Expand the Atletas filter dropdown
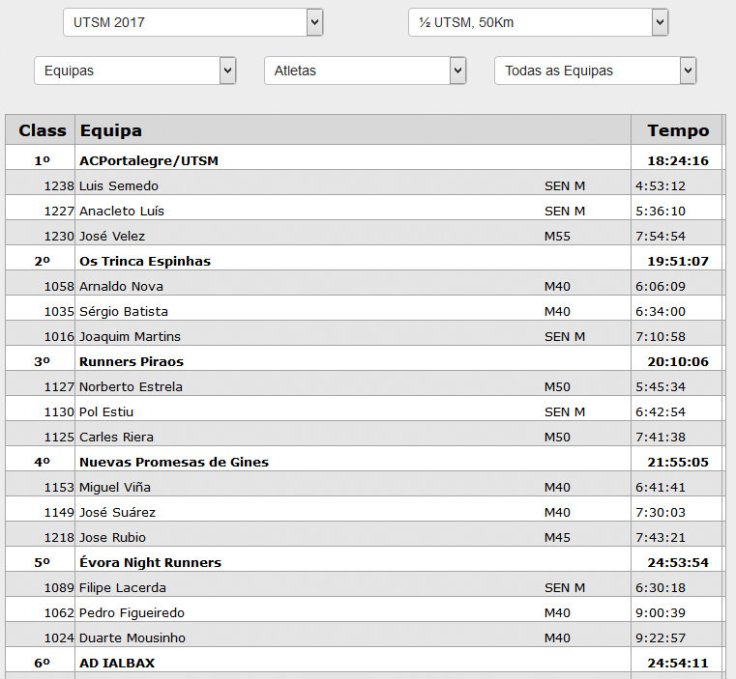This screenshot has height=679, width=736. 365,71
